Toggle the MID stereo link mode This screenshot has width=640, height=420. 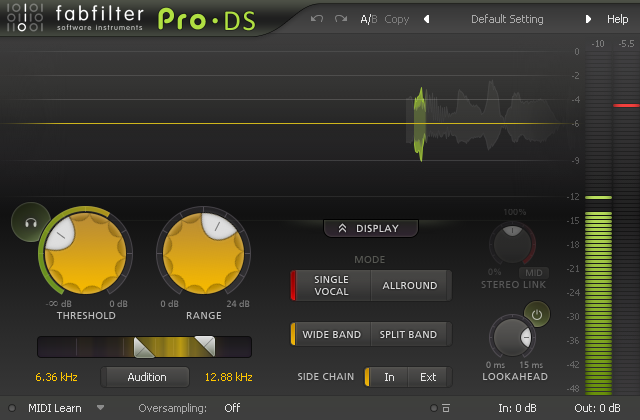point(533,272)
